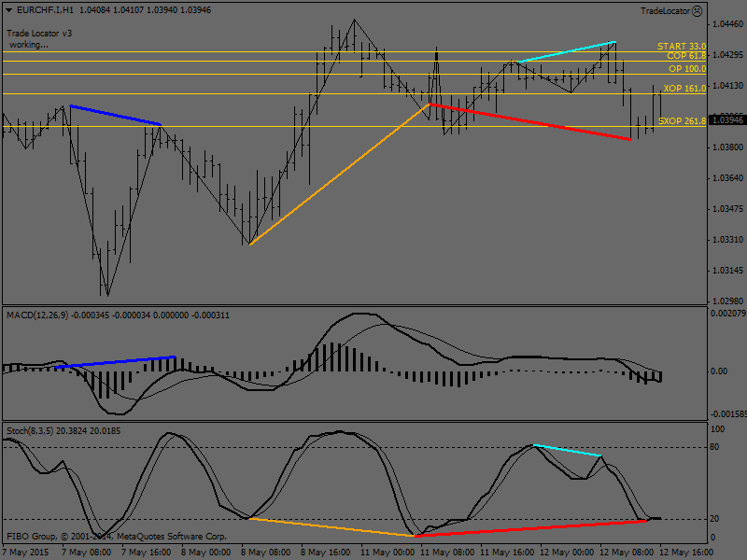The width and height of the screenshot is (747, 560).
Task: Select the red line in Stochastic panel
Action: 529,528
